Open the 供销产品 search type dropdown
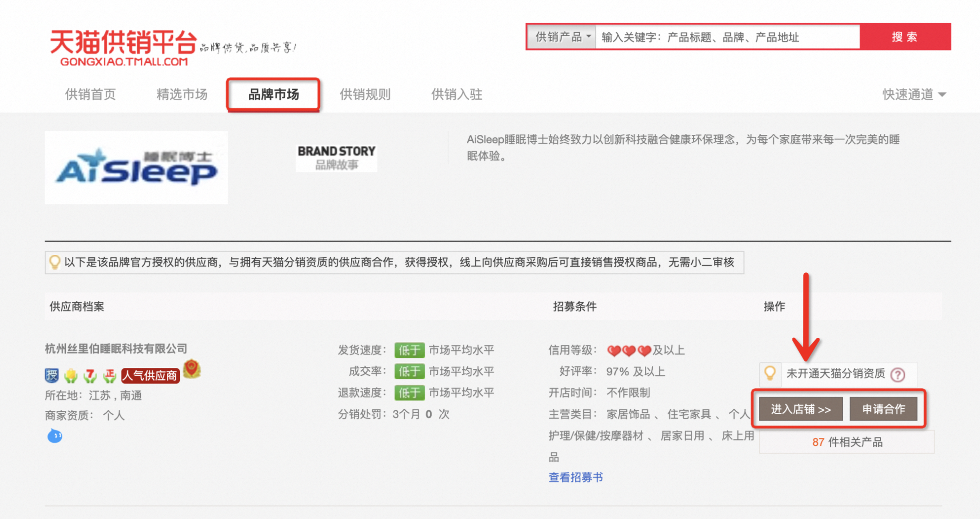This screenshot has width=980, height=519. point(563,37)
